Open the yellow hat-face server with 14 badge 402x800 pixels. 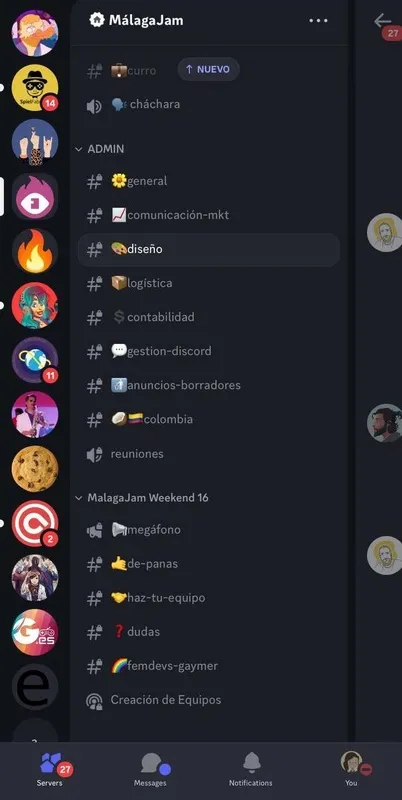point(35,88)
